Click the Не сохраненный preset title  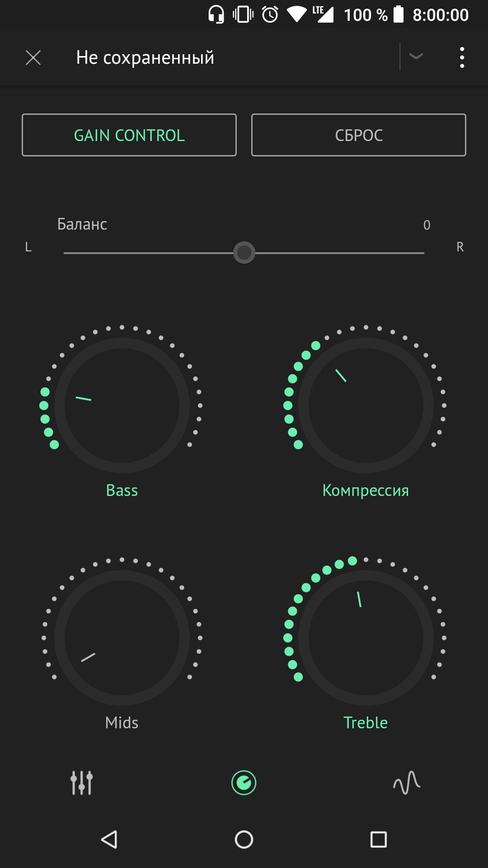[145, 57]
